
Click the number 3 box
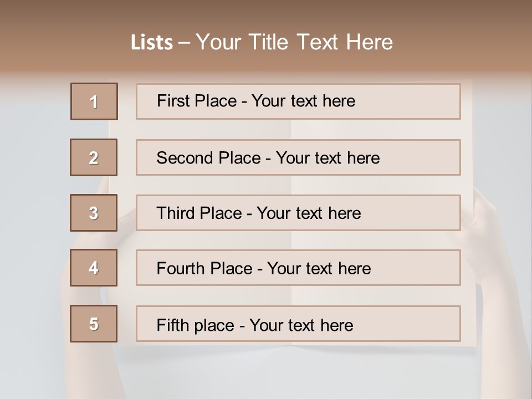[94, 213]
